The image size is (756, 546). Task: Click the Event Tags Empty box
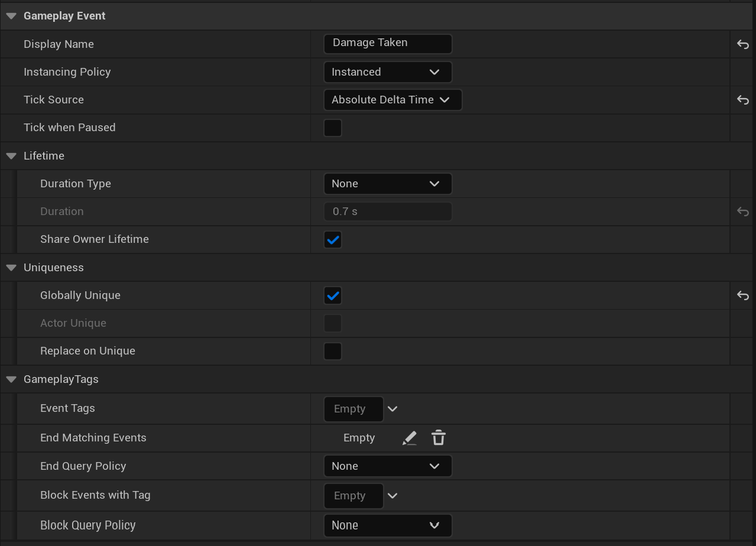(x=353, y=409)
